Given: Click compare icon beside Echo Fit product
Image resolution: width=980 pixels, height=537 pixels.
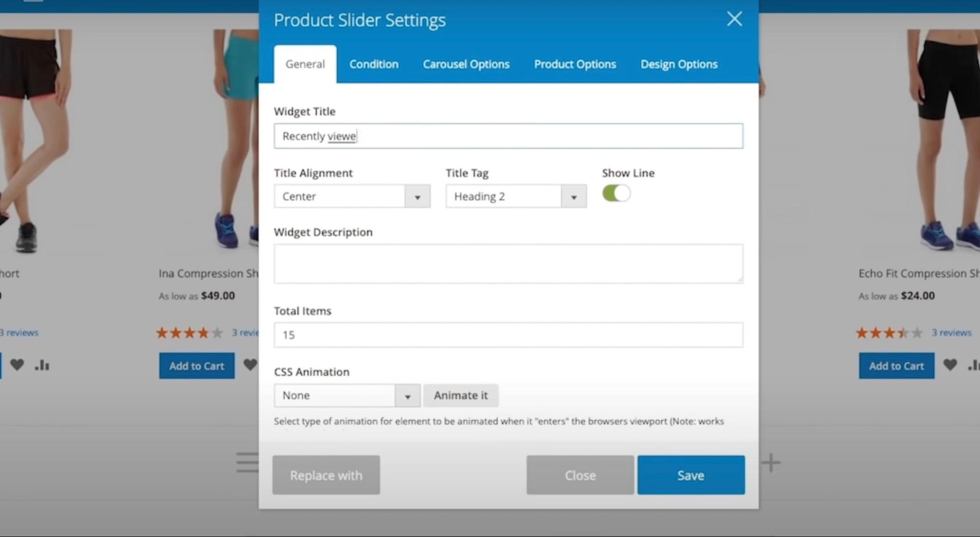Looking at the screenshot, I should [x=973, y=365].
